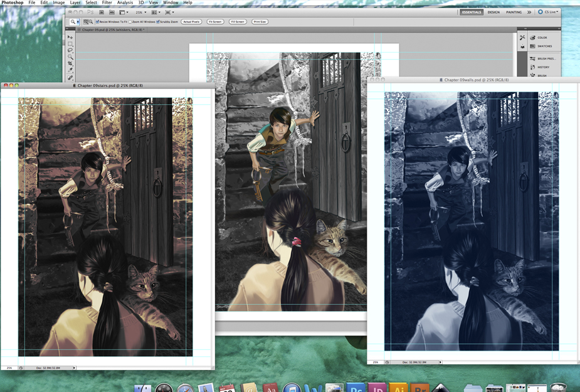Select the Essentials workspace
Screen dimensions: 580x392
tap(472, 12)
